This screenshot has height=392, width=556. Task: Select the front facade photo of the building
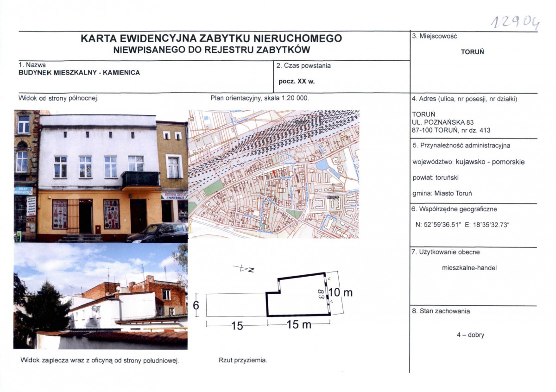101,176
